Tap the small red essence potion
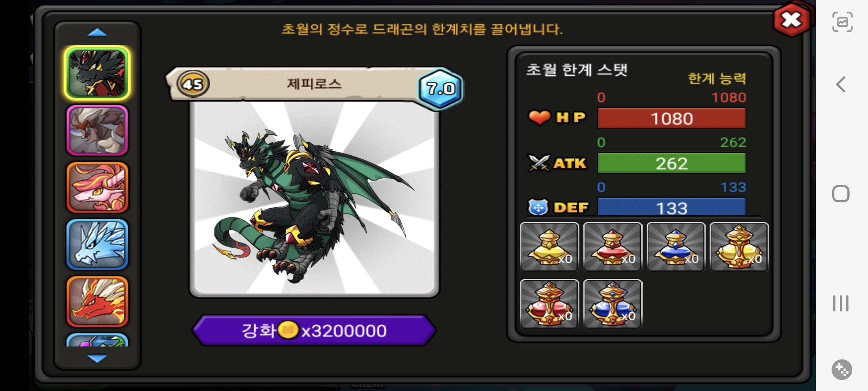The width and height of the screenshot is (868, 391). click(x=613, y=247)
